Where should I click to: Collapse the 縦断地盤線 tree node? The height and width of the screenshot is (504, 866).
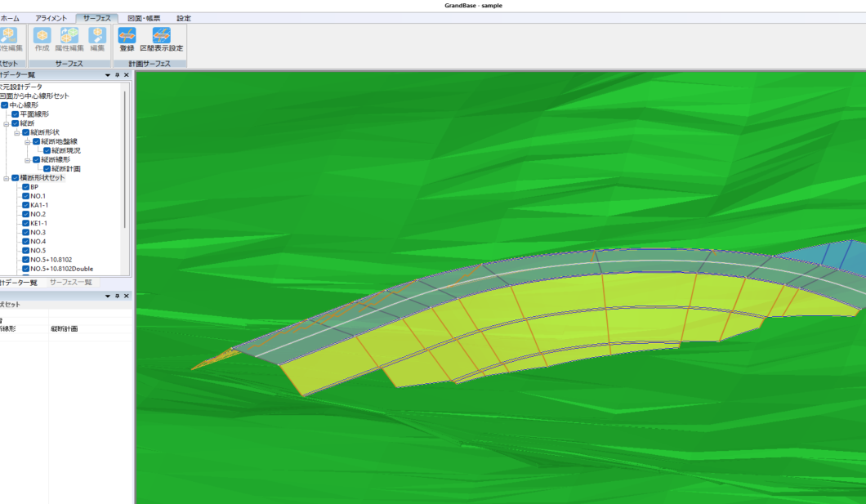[x=27, y=141]
